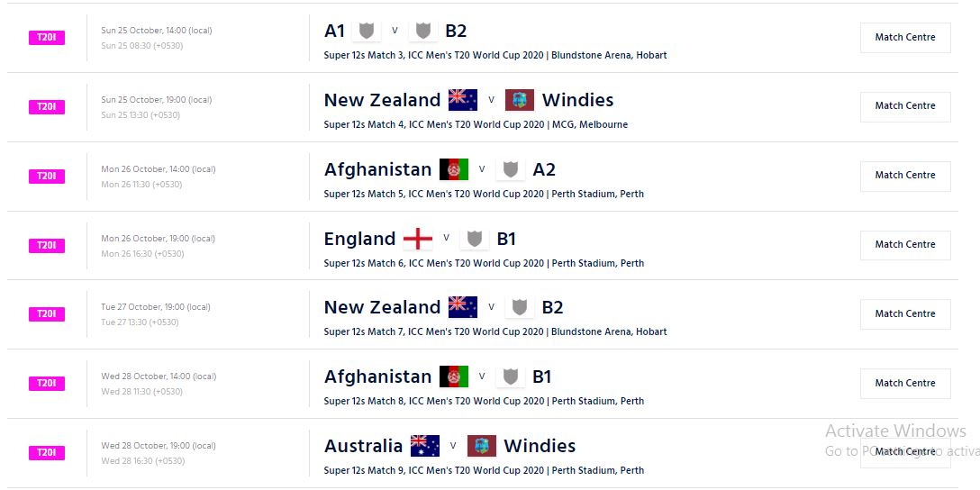Click Australia flag in Match 9 row
The width and height of the screenshot is (980, 490).
pos(425,446)
